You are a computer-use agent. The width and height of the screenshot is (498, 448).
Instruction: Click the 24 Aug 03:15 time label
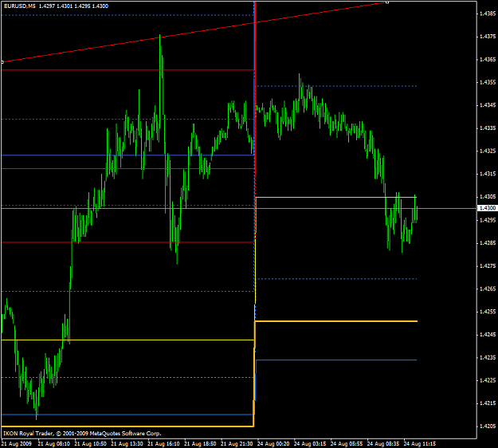click(x=310, y=443)
